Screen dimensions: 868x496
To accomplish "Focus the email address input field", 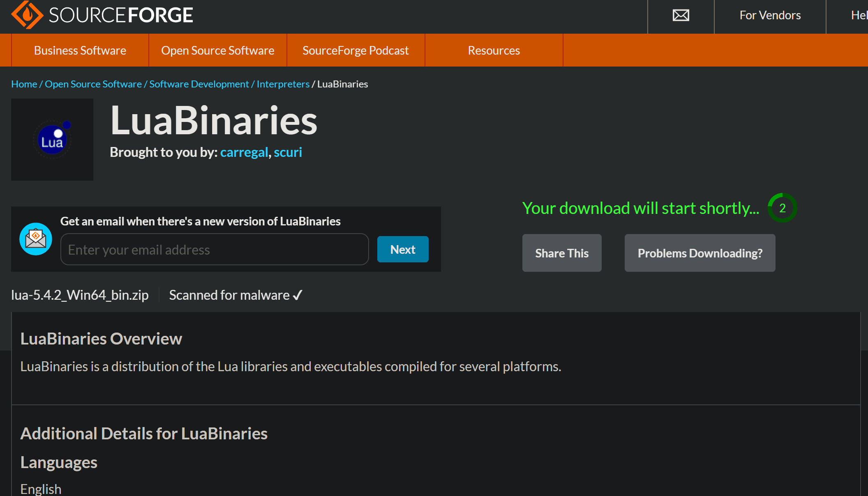I will click(x=214, y=250).
